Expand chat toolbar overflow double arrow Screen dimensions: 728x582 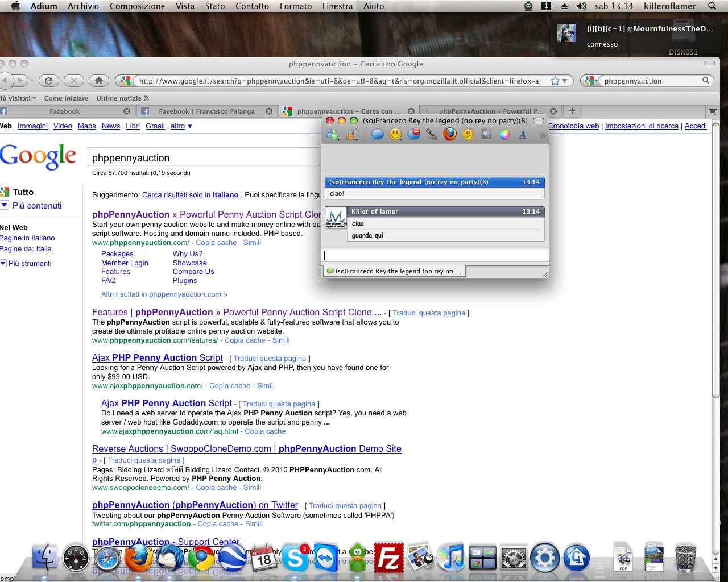click(543, 135)
